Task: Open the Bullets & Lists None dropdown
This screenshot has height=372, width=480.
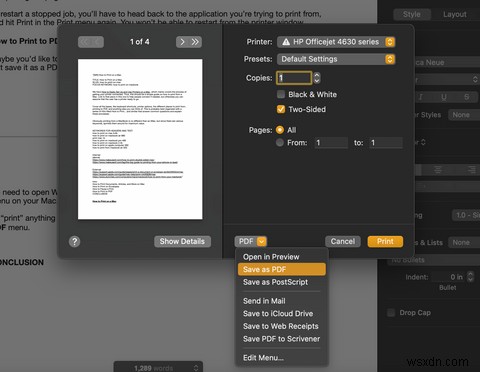Action: [x=464, y=242]
